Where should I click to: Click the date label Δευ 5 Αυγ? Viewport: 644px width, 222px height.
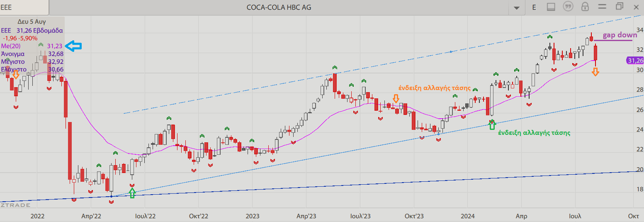[32, 21]
